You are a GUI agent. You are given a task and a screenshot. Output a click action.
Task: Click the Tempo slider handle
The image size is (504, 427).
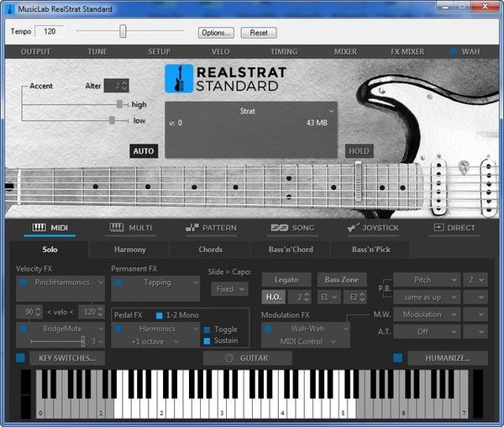click(123, 31)
